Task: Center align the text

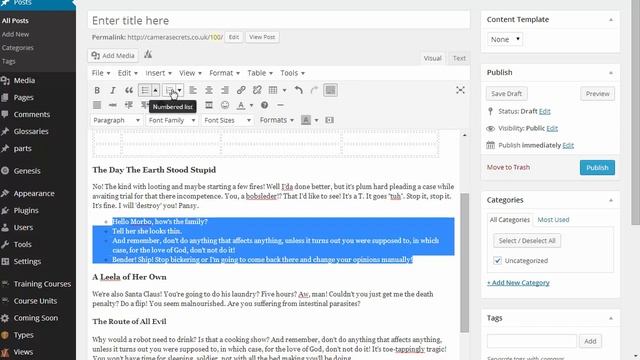Action: pyautogui.click(x=209, y=90)
